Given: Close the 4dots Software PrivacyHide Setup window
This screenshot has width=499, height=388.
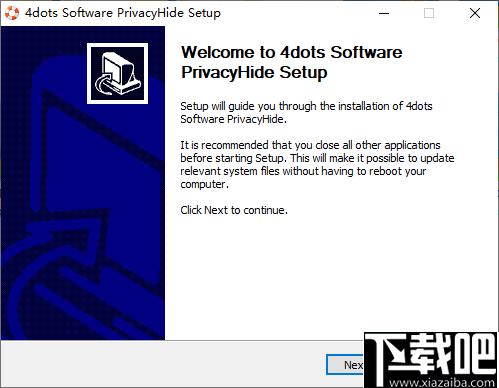Looking at the screenshot, I should click(x=475, y=13).
